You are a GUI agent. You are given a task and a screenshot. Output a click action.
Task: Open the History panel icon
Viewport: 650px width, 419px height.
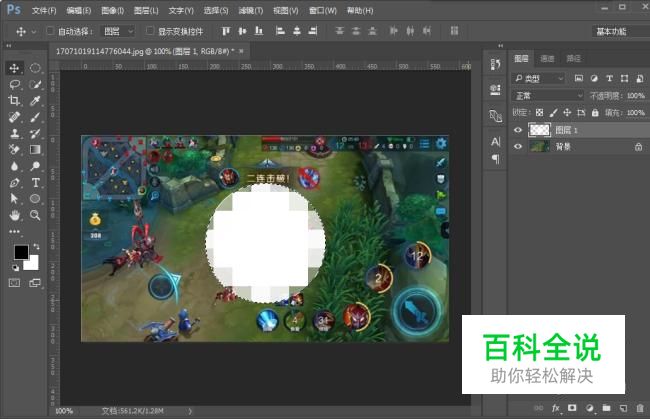[495, 64]
